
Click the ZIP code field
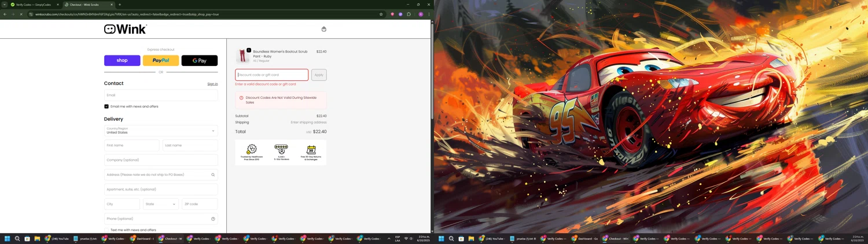[x=200, y=204]
